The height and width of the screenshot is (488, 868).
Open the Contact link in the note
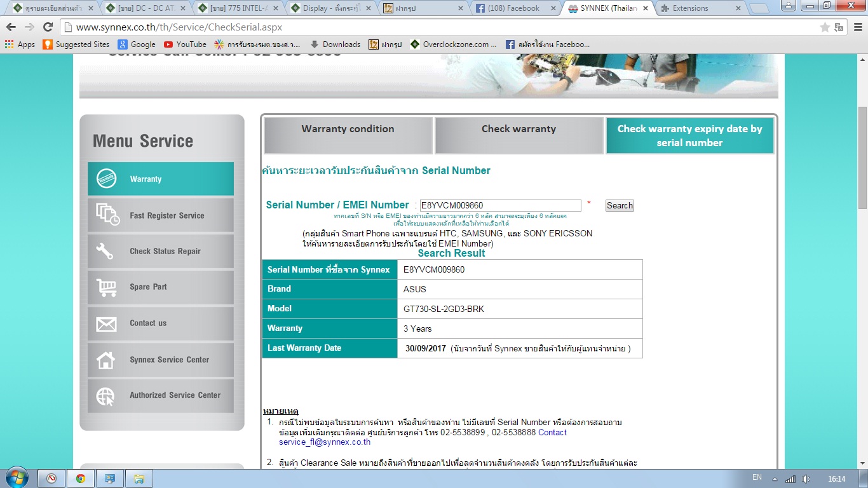point(552,432)
